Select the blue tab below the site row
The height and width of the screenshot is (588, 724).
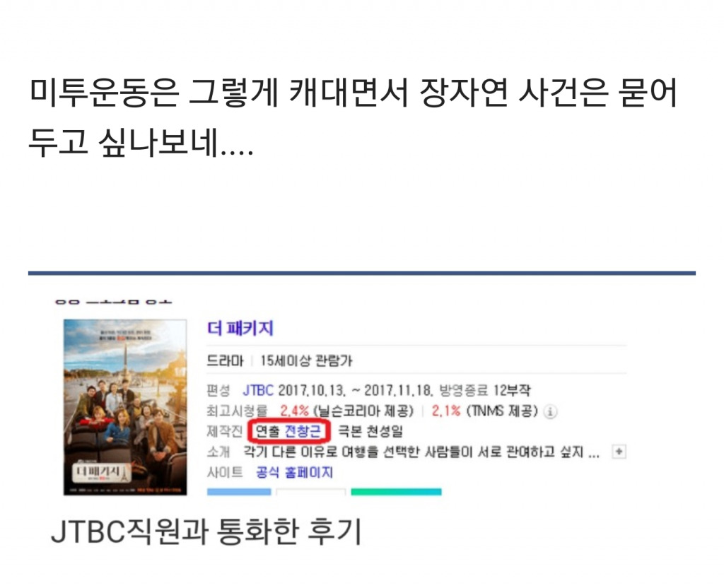pyautogui.click(x=239, y=492)
